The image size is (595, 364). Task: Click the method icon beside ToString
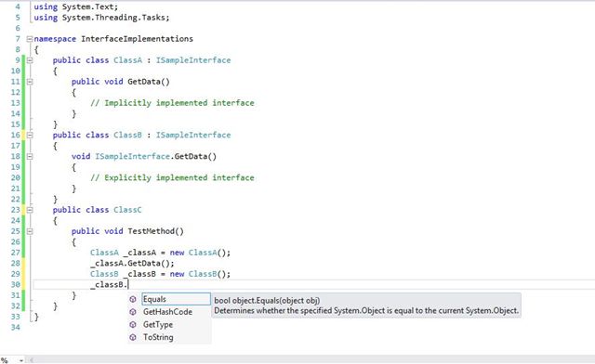click(x=132, y=337)
